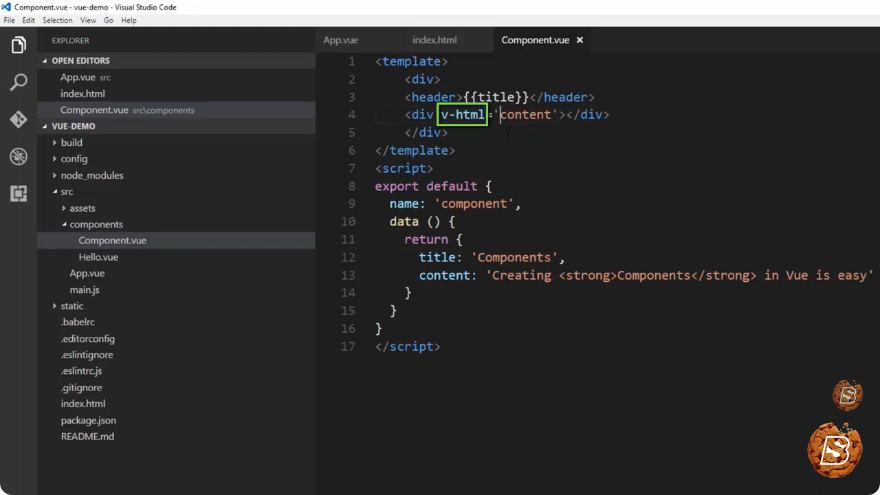Open Hello.vue in the file tree
The image size is (880, 495).
(98, 257)
